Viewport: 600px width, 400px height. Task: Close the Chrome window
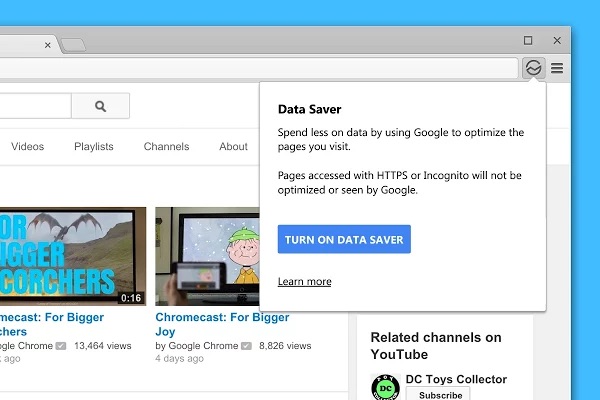pyautogui.click(x=557, y=40)
